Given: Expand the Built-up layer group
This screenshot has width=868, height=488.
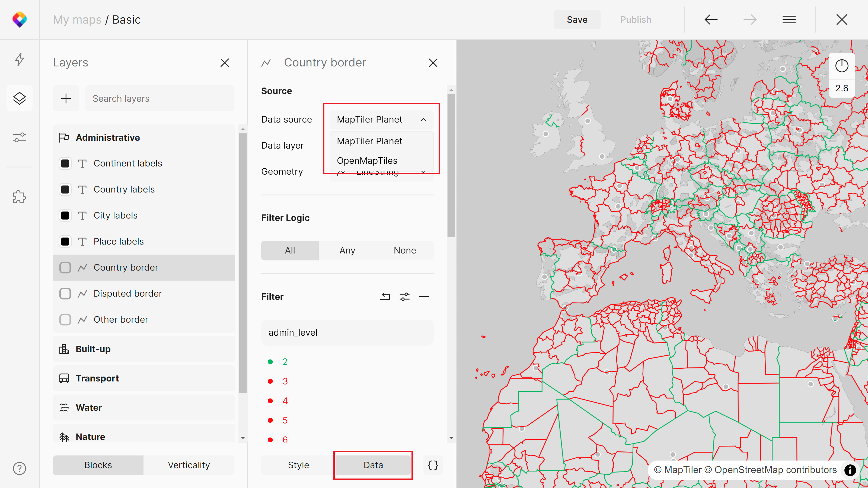Looking at the screenshot, I should click(x=92, y=349).
